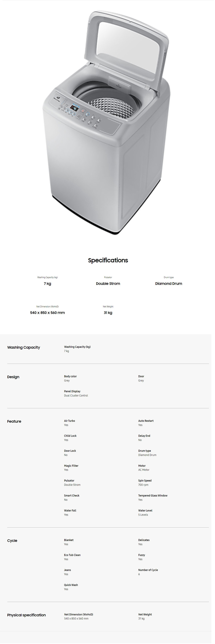This screenshot has height=644, width=215.
Task: Select the Eco Tub Clean cycle label
Action: 72,555
